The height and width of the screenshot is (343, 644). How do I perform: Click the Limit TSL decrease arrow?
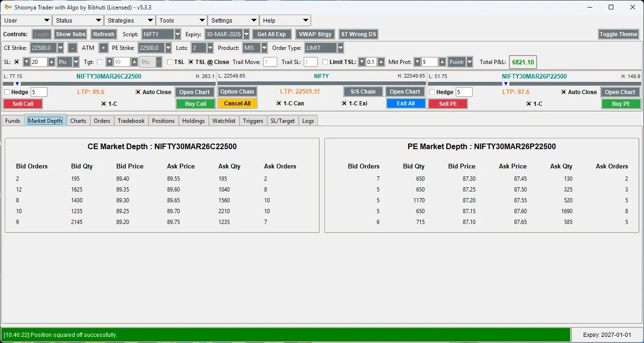coord(362,62)
